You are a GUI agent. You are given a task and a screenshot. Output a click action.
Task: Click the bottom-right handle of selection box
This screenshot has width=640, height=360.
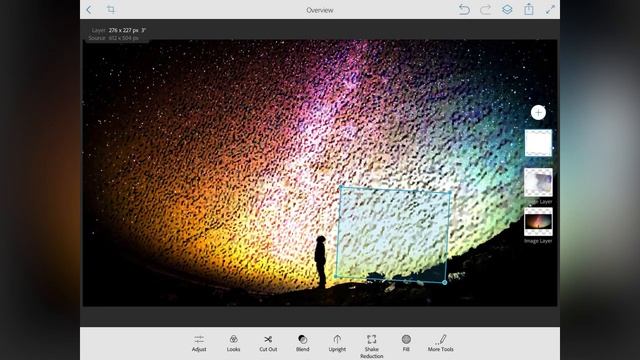pyautogui.click(x=444, y=282)
